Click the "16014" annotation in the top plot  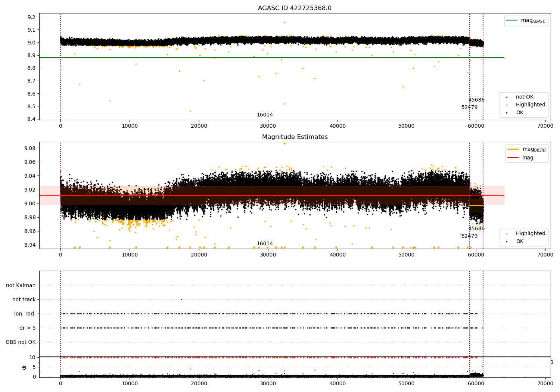[265, 115]
